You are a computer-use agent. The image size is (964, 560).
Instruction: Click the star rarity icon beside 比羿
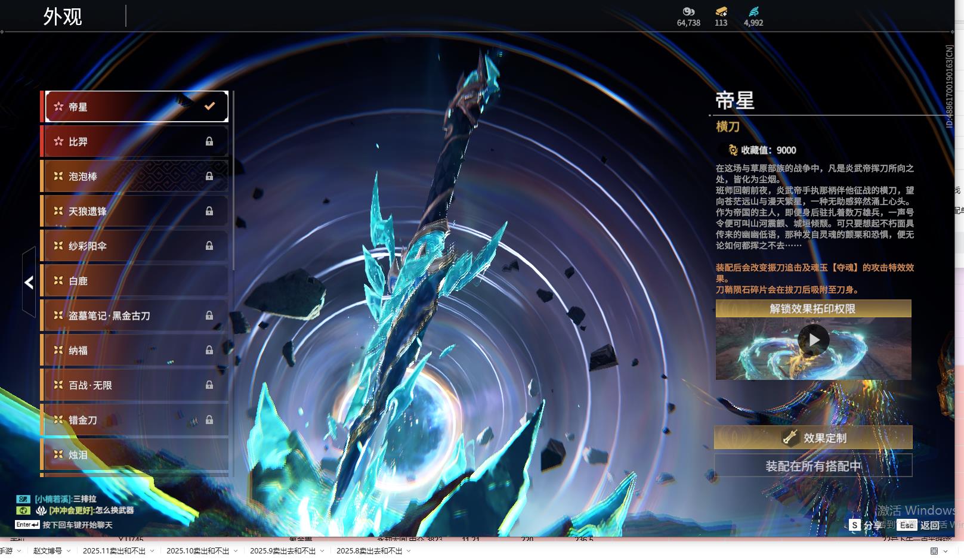click(58, 141)
